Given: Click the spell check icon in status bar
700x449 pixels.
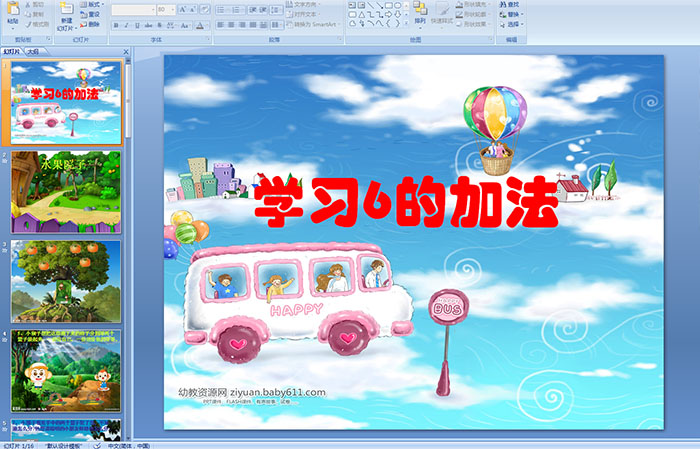Looking at the screenshot, I should (97, 445).
